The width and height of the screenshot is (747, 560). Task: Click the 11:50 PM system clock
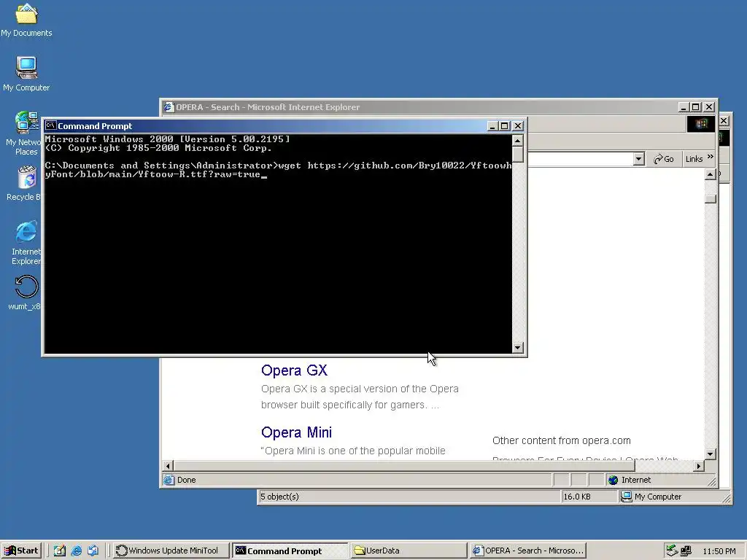tap(719, 551)
